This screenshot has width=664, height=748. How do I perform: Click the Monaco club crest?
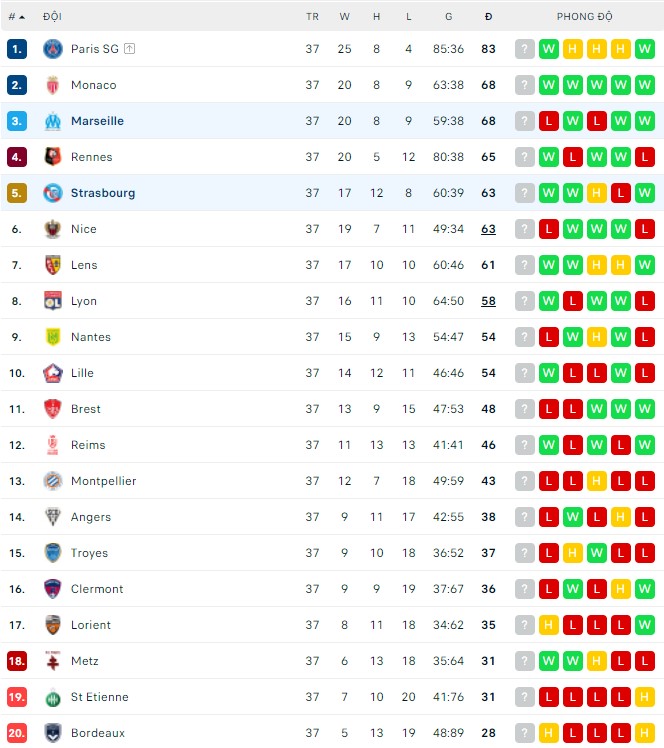coord(53,85)
